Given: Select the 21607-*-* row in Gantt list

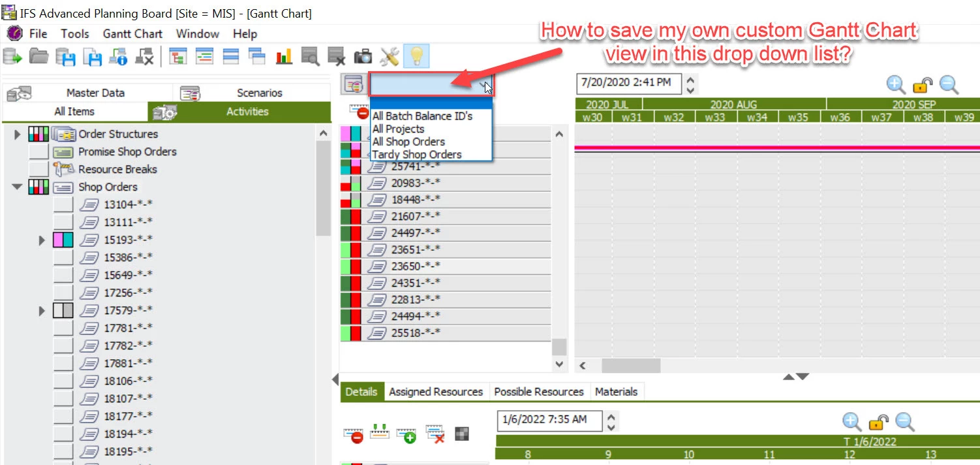Looking at the screenshot, I should 445,216.
